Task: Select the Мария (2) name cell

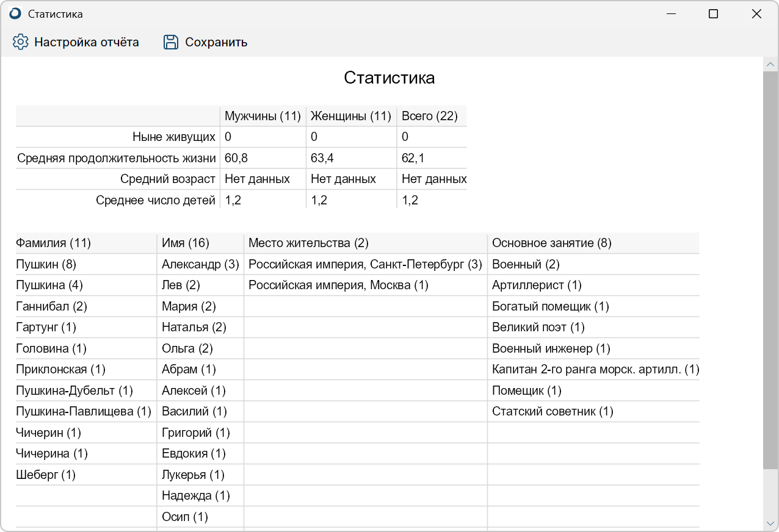Action: pos(200,306)
